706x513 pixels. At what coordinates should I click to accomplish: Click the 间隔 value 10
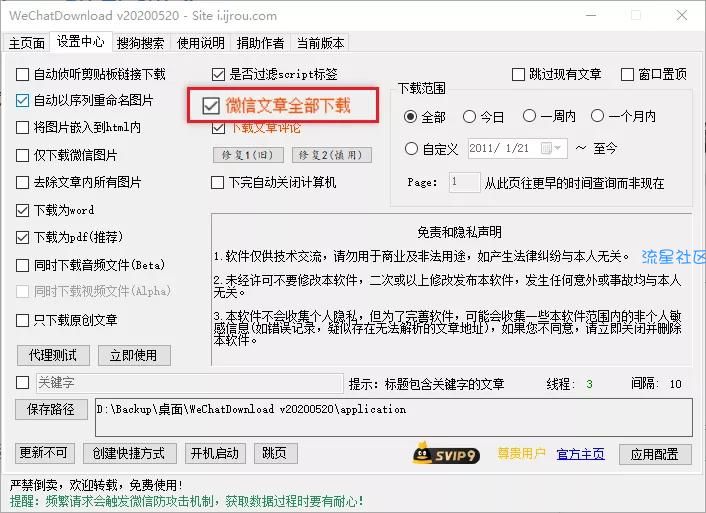tap(675, 384)
